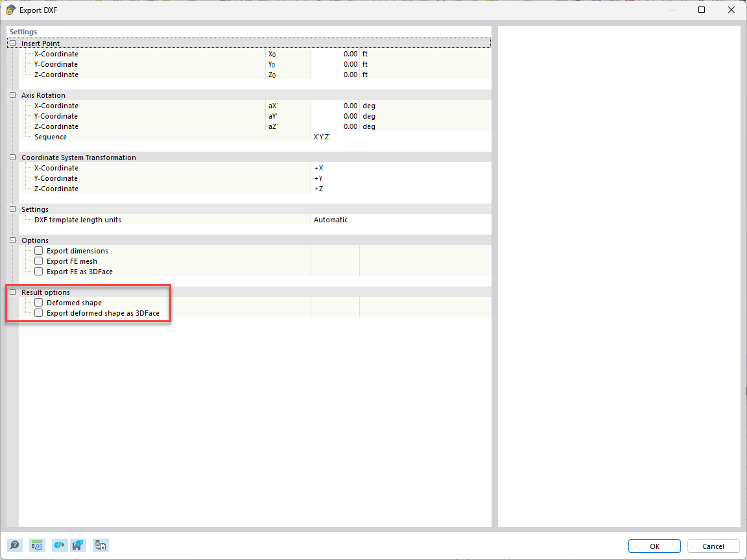Viewport: 747px width, 560px height.
Task: Select the Settings tab
Action: 23,31
